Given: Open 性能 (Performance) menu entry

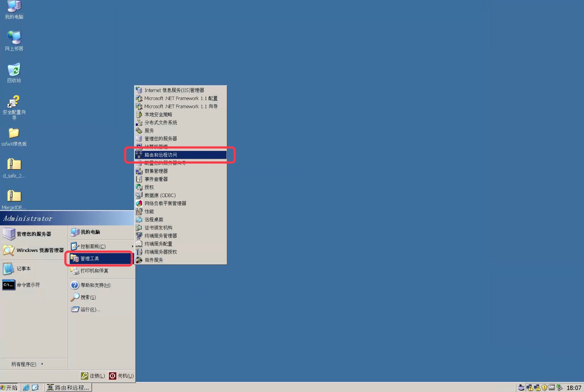Looking at the screenshot, I should [x=180, y=212].
